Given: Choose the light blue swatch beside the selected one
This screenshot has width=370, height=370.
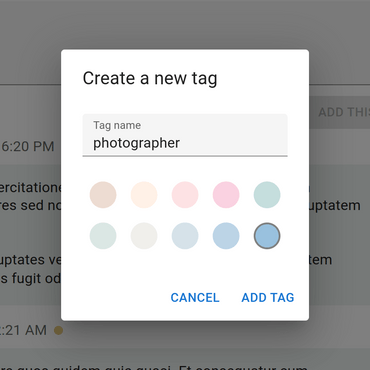Looking at the screenshot, I should coord(226,236).
